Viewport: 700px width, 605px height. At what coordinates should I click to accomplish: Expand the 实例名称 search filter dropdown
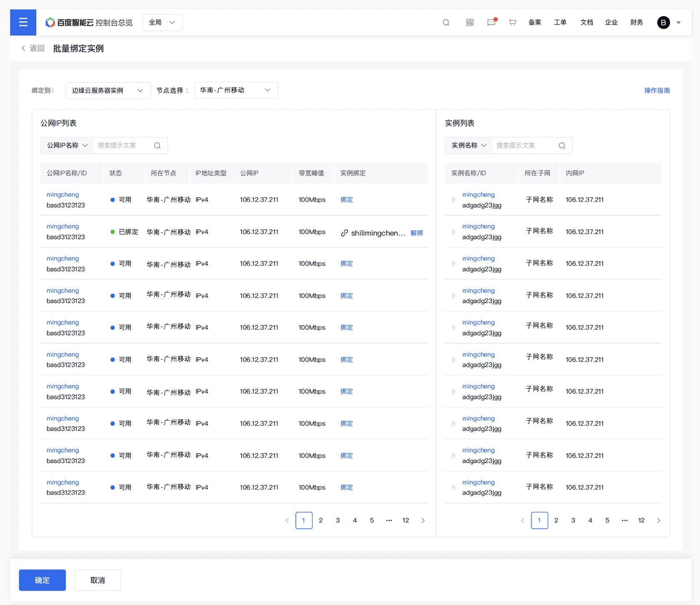pyautogui.click(x=469, y=145)
